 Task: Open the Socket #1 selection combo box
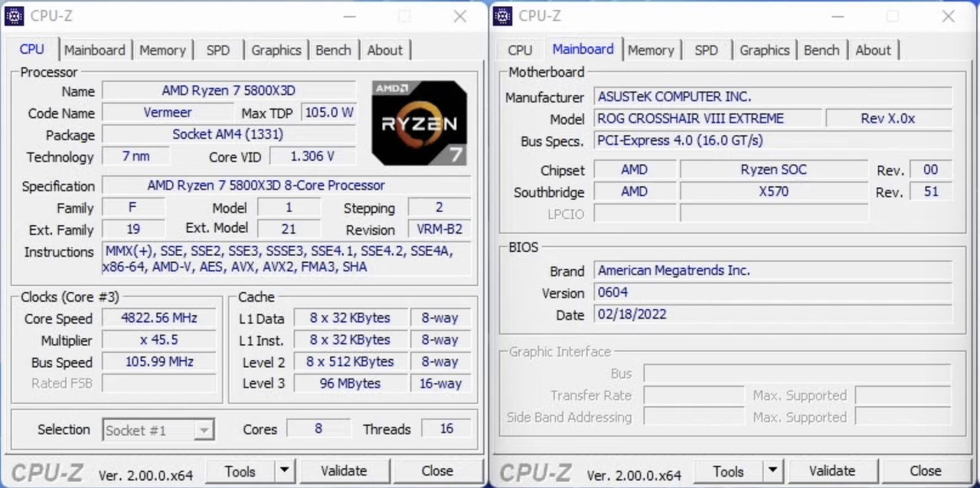(x=158, y=430)
